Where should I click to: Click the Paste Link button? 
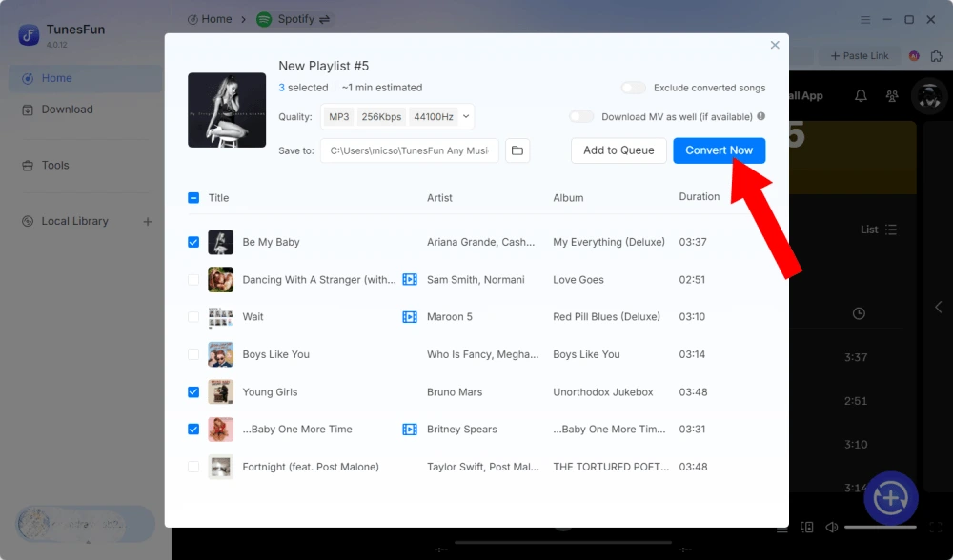pos(860,56)
